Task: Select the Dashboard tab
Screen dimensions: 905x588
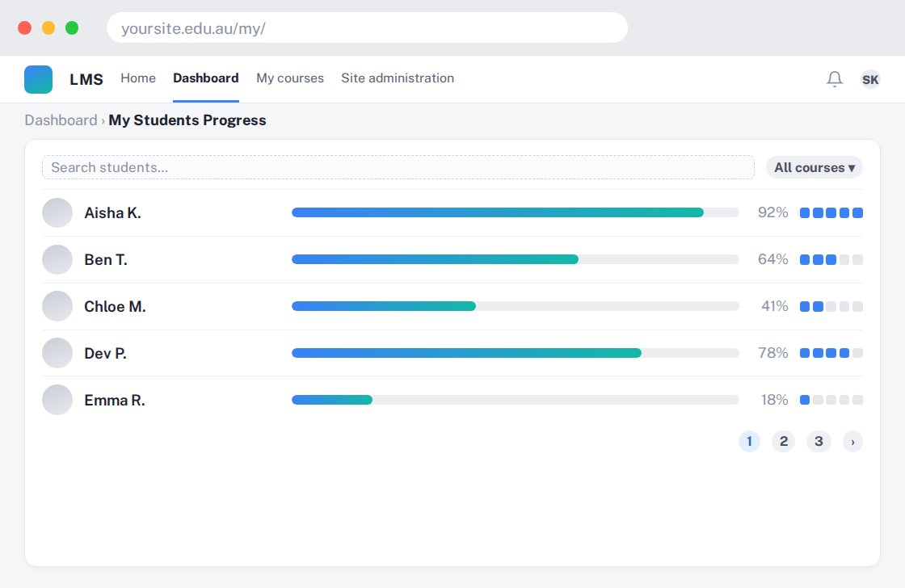Action: [206, 78]
